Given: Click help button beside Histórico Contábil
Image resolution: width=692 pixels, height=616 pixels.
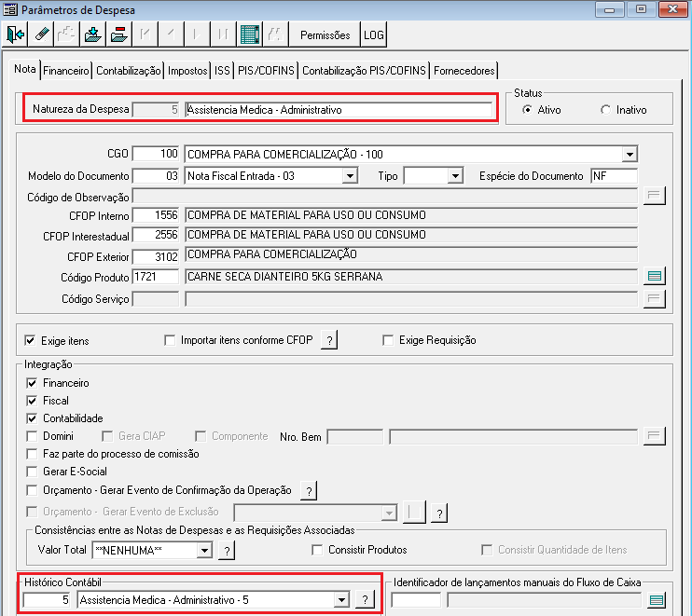Looking at the screenshot, I should coord(365,599).
